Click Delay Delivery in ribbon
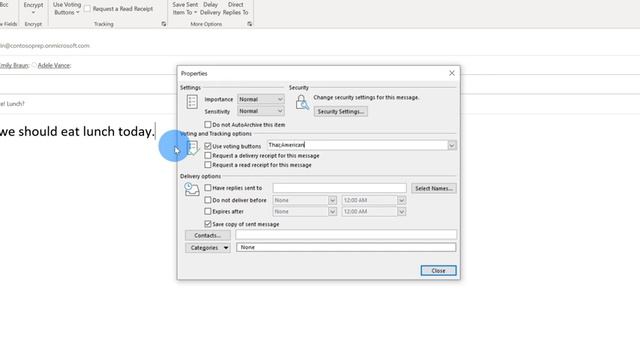640x360 pixels. (210, 8)
